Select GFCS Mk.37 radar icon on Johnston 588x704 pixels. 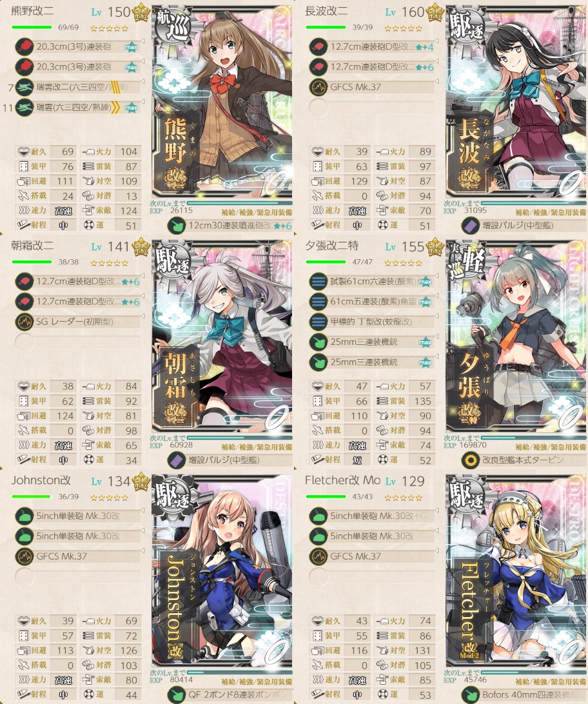pos(24,556)
